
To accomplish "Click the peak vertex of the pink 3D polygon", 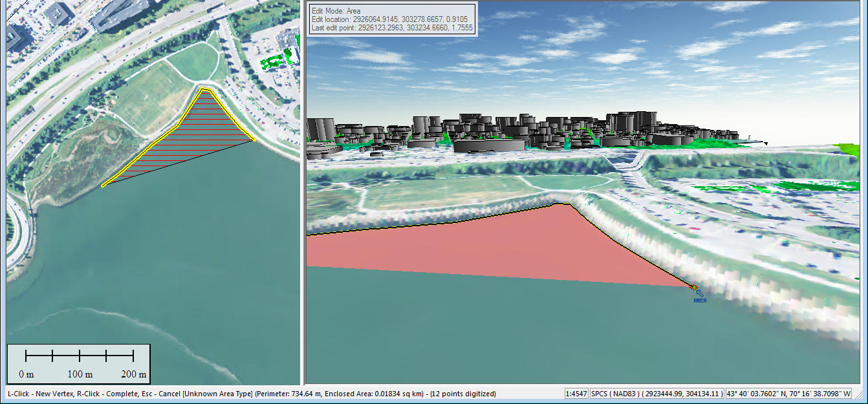I will pyautogui.click(x=569, y=204).
